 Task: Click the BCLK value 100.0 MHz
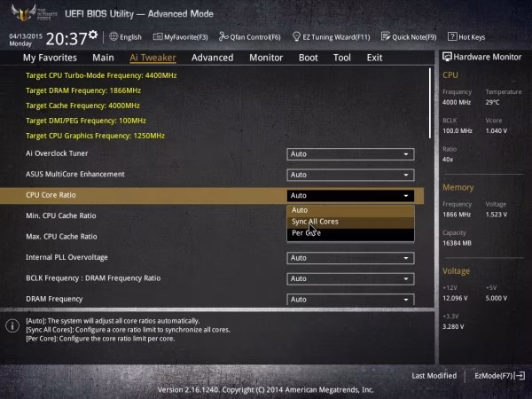(x=458, y=130)
